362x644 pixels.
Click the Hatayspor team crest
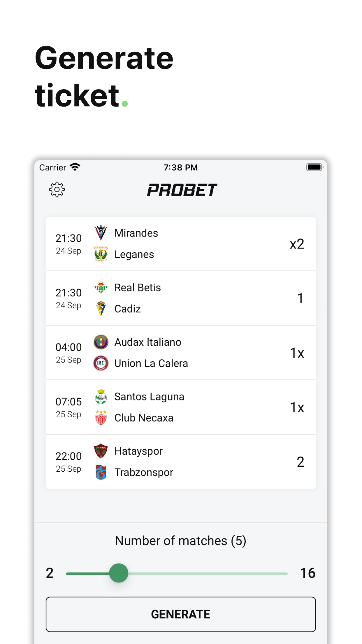click(x=101, y=451)
